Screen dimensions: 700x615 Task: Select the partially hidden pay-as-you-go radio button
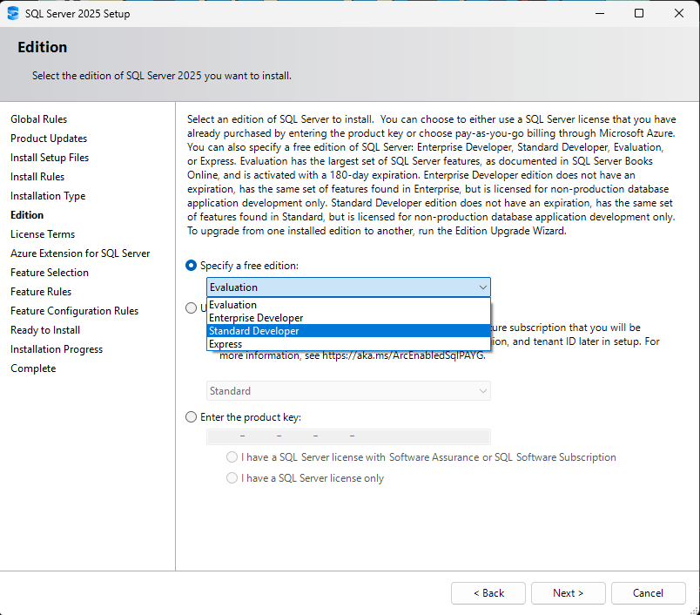coord(191,307)
